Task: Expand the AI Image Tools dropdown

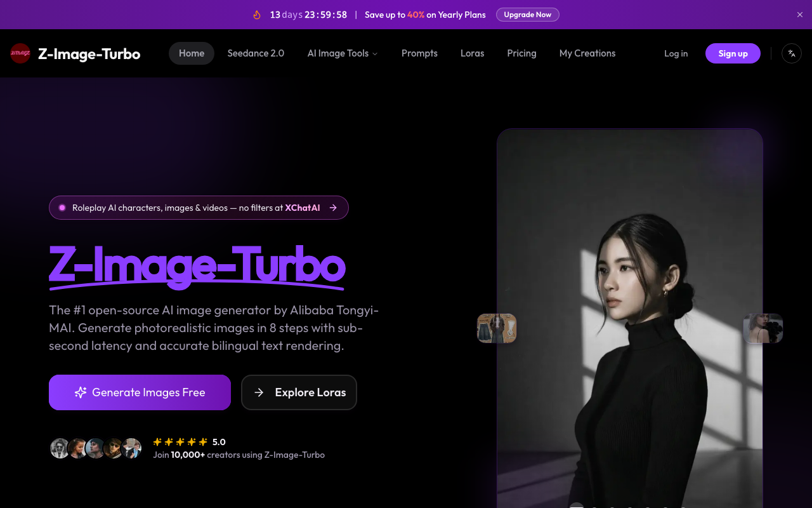Action: pos(343,53)
